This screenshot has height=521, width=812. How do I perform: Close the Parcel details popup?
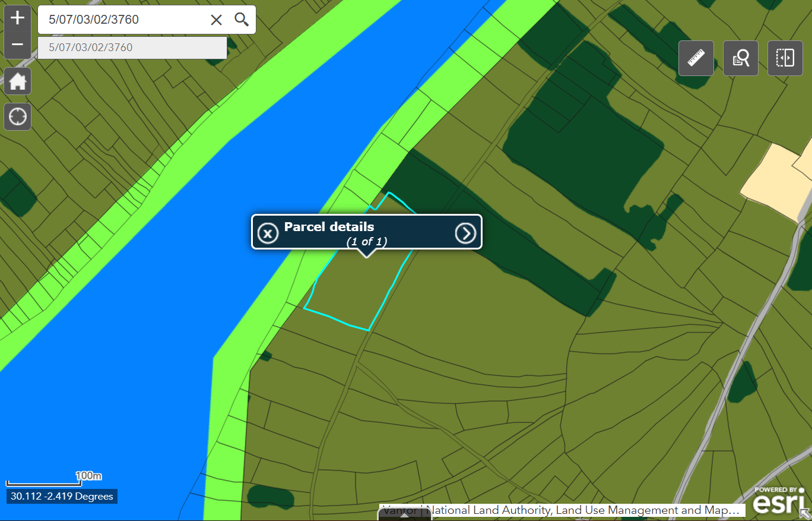pos(268,233)
